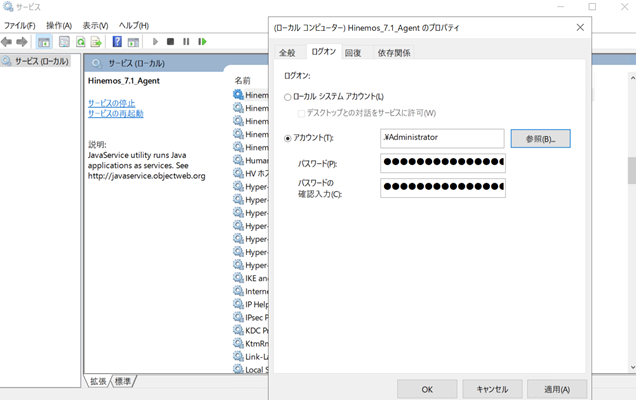Open the 操作(A) menu
This screenshot has height=400, width=636.
pyautogui.click(x=59, y=26)
